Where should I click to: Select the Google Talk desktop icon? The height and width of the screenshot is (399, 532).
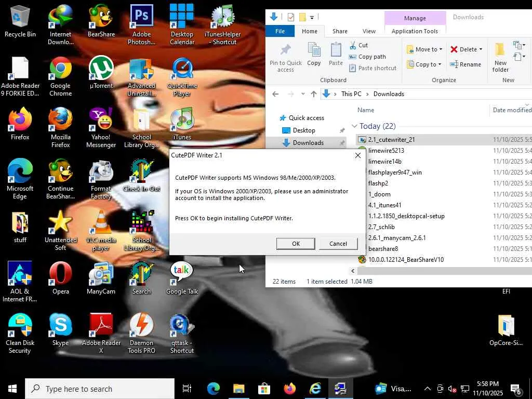(x=182, y=278)
